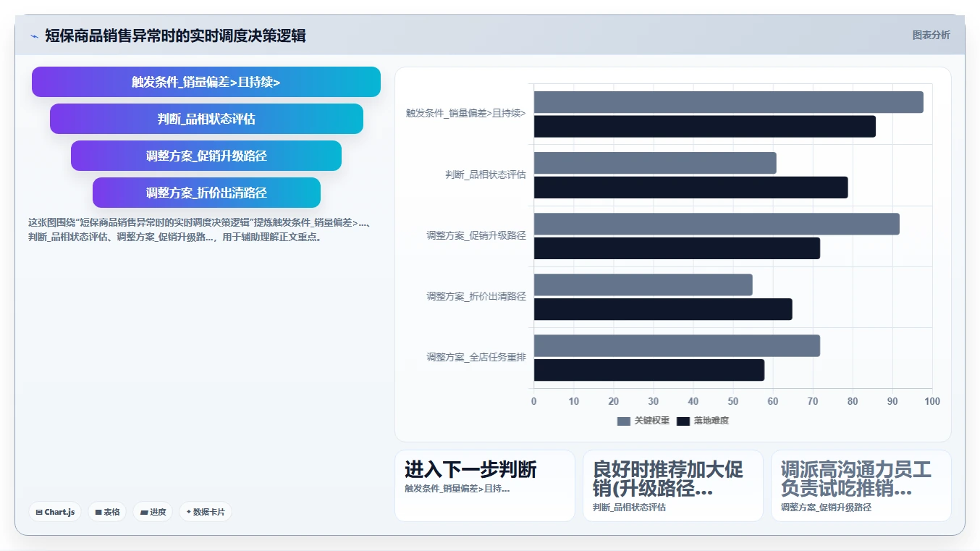Image resolution: width=980 pixels, height=551 pixels.
Task: Open the data card 良好时推荐加大促销
Action: (x=673, y=486)
